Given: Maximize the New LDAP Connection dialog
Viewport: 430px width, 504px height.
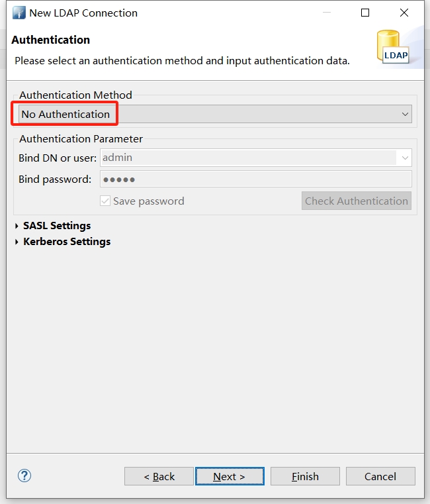Looking at the screenshot, I should click(x=365, y=13).
